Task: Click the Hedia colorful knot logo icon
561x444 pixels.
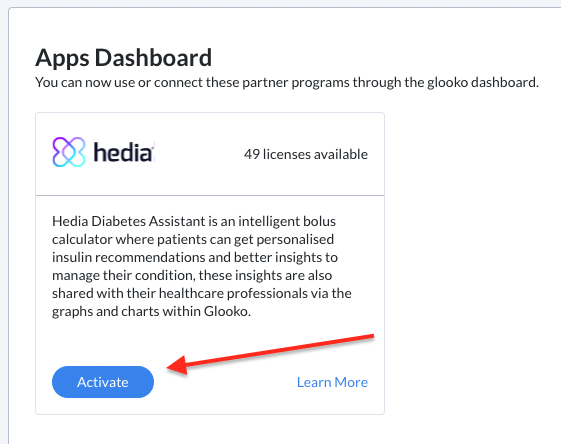Action: 69,152
